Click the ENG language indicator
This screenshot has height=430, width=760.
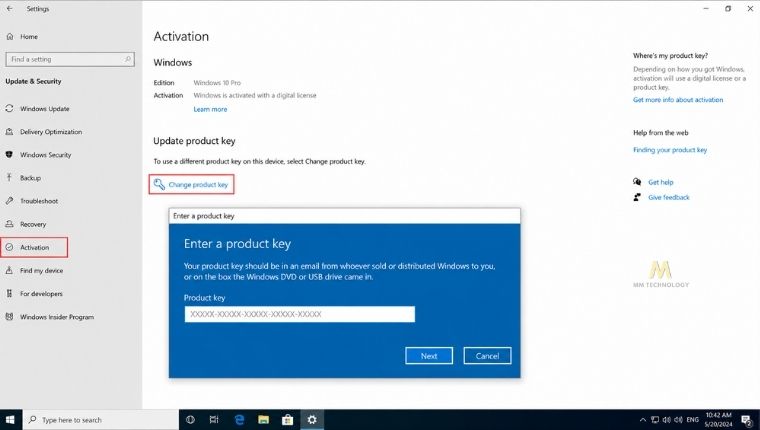tap(693, 420)
